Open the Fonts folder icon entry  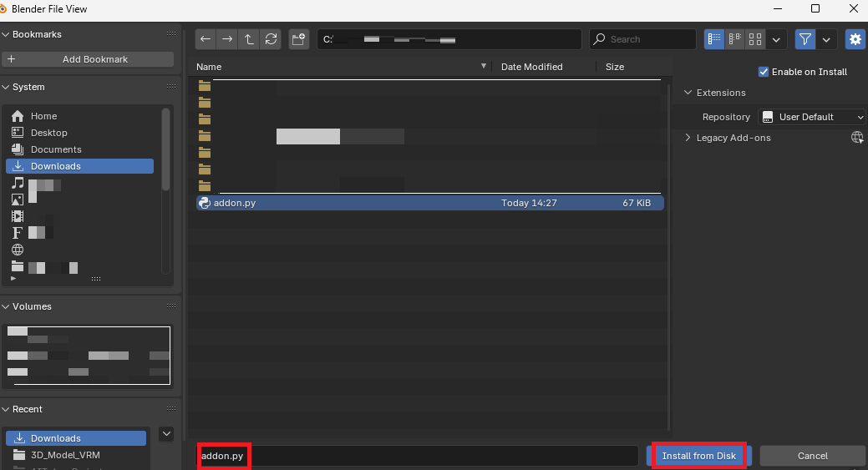coord(18,233)
